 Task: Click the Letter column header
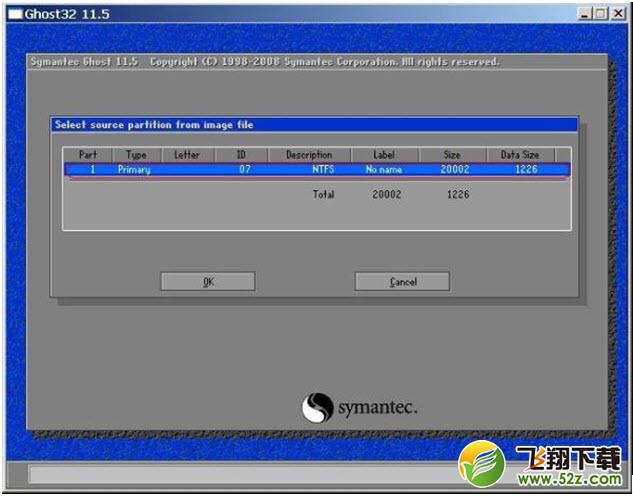click(x=187, y=155)
